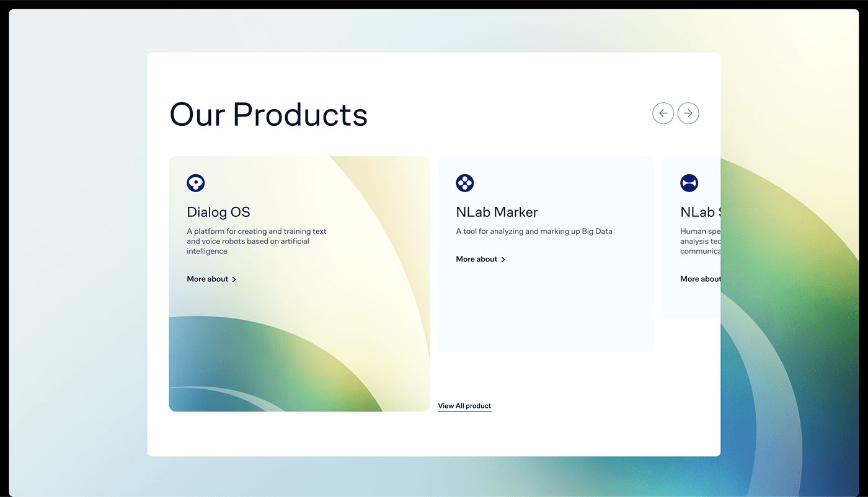The image size is (868, 497).
Task: Follow "More about" link under Dialog OS
Action: [208, 279]
